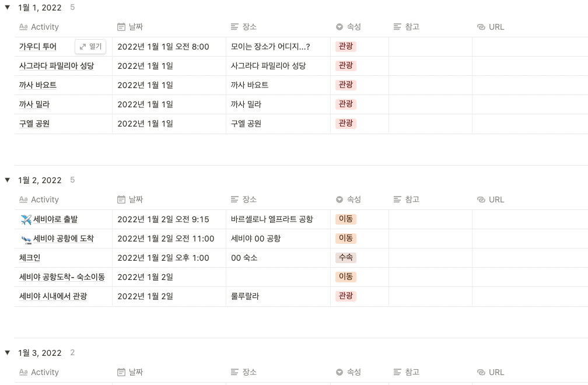The width and height of the screenshot is (588, 385).
Task: Open the 가우디 투어 page with 열기 button
Action: [x=90, y=47]
